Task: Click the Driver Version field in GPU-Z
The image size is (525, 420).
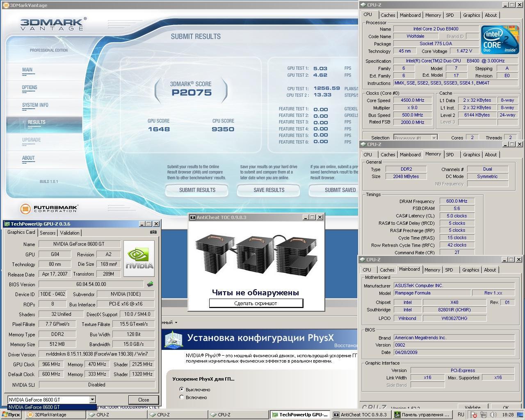Action: tap(96, 354)
